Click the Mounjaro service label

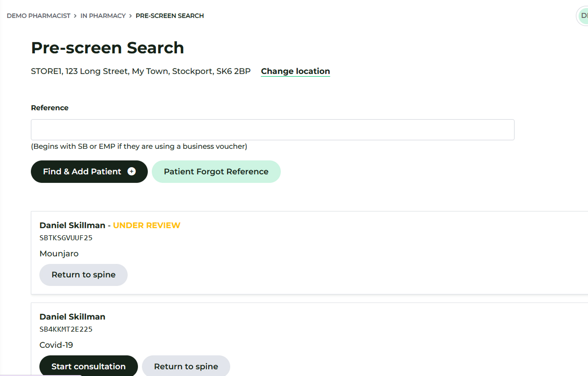pyautogui.click(x=59, y=254)
